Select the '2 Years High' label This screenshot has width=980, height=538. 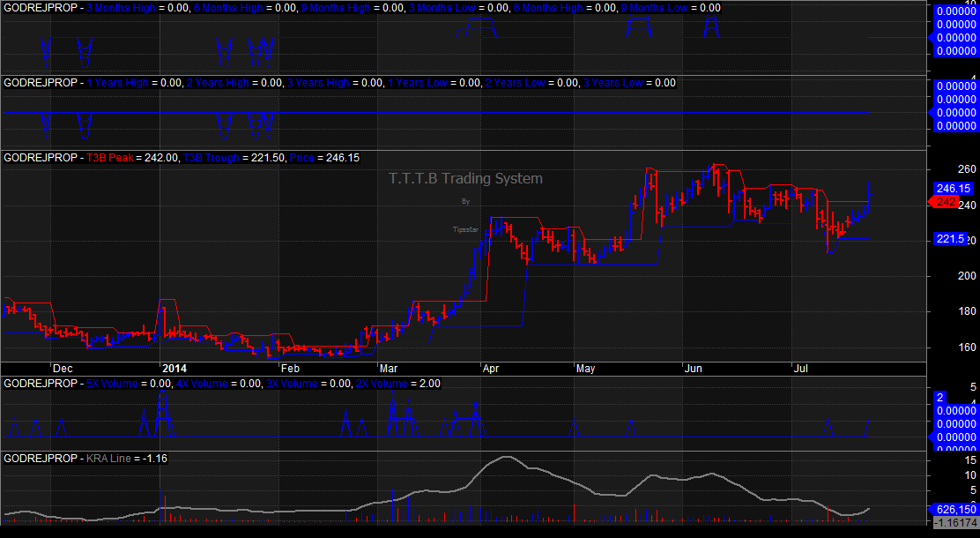coord(218,83)
